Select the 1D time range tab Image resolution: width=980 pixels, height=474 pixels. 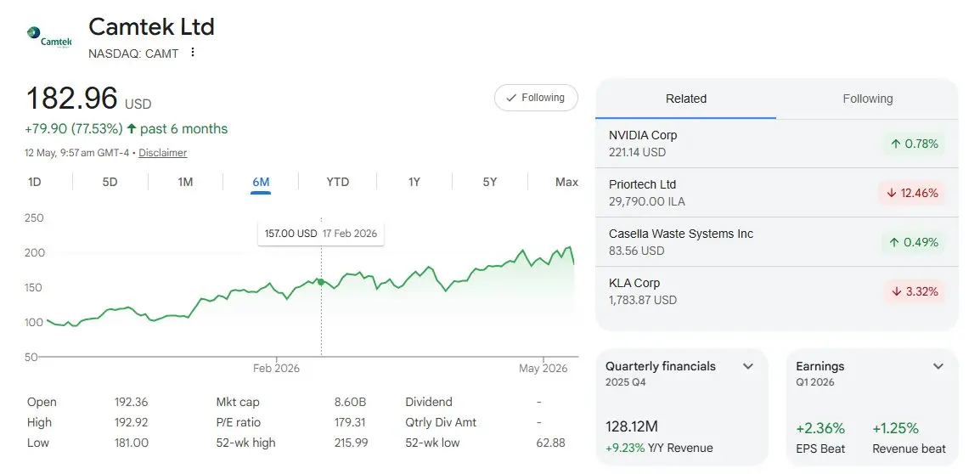pyautogui.click(x=34, y=182)
